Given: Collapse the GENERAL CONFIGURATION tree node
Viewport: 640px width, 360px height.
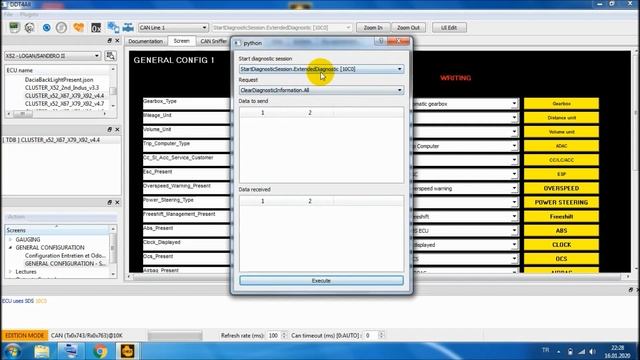Looking at the screenshot, I should (11, 248).
